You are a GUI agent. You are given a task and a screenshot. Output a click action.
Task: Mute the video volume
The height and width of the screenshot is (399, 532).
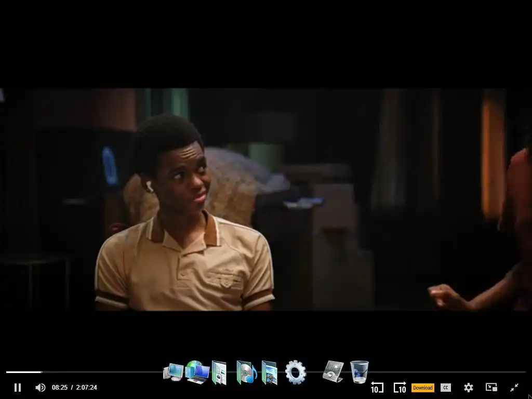click(x=41, y=388)
